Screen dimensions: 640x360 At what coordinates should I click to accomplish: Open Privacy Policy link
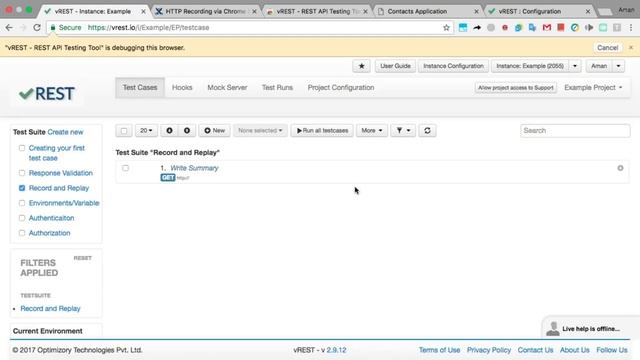click(x=489, y=350)
